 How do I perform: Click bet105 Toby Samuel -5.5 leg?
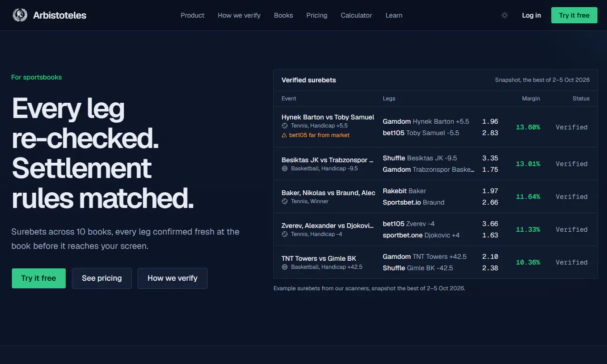pos(421,133)
